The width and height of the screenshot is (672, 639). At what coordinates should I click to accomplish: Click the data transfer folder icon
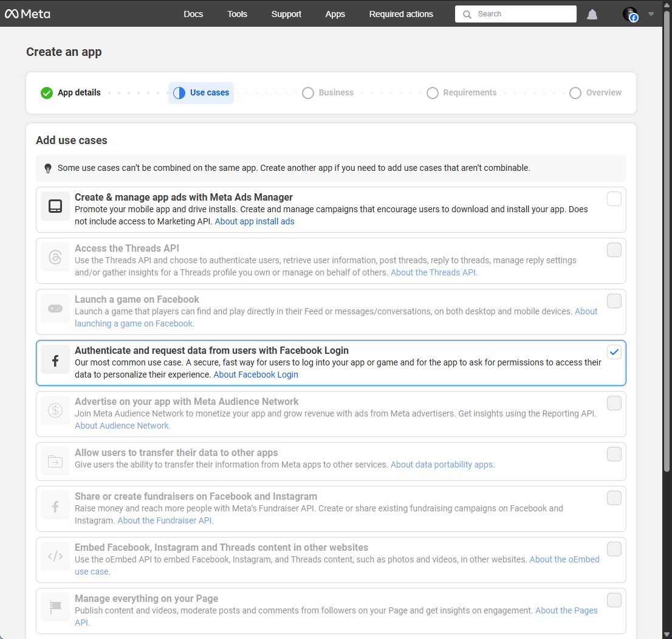[x=55, y=461]
